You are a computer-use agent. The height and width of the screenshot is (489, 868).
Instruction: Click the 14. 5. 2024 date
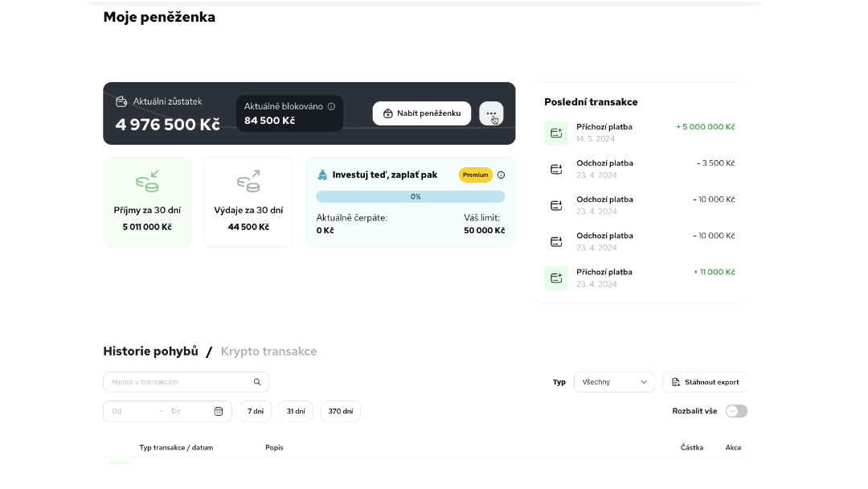[x=596, y=139]
